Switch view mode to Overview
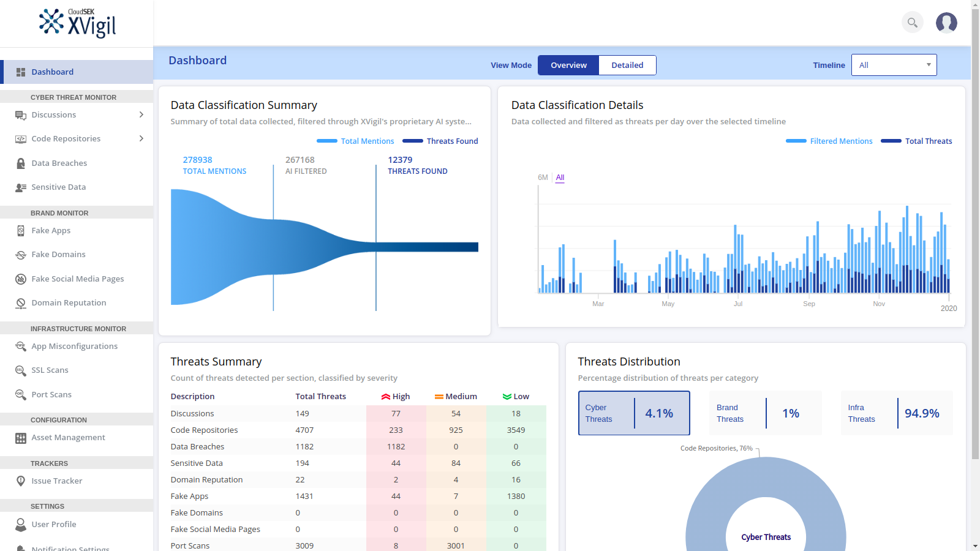Image resolution: width=980 pixels, height=551 pixels. coord(568,65)
